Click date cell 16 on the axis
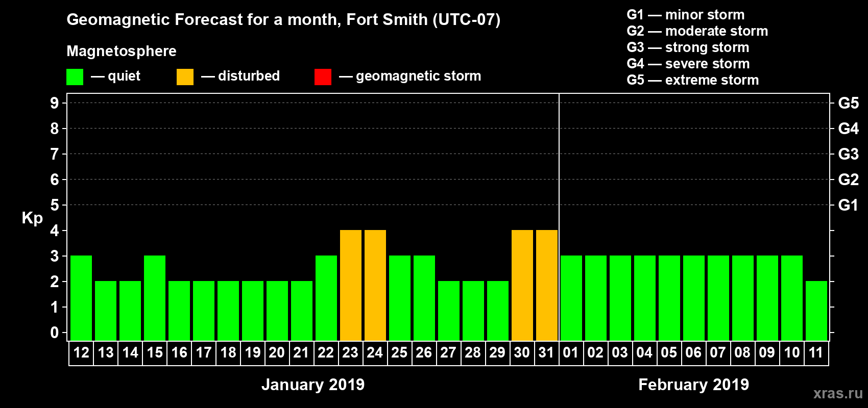This screenshot has width=868, height=408. coord(179,353)
